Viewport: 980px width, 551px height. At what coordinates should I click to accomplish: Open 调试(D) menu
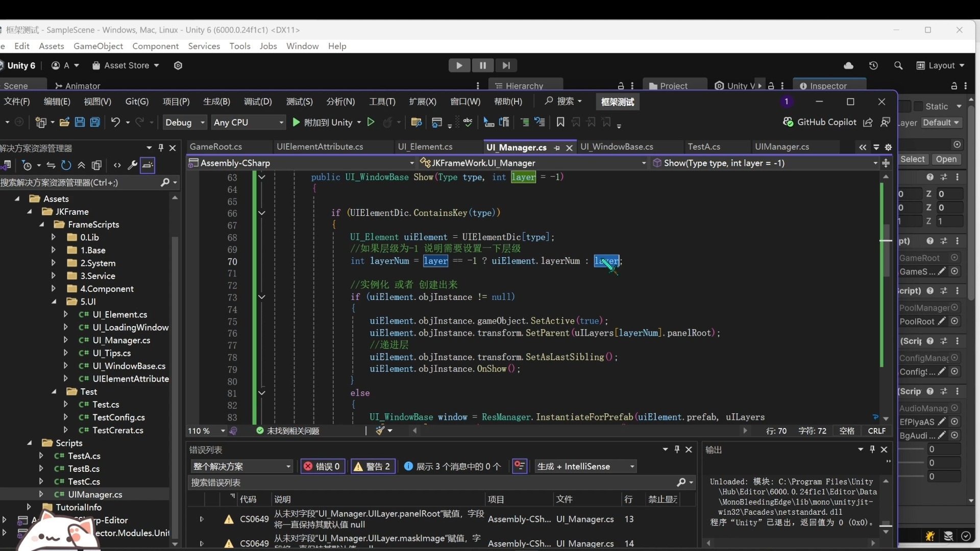pyautogui.click(x=258, y=102)
